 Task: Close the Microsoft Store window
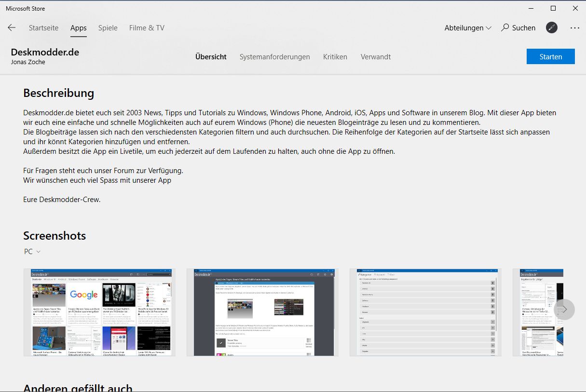[575, 8]
